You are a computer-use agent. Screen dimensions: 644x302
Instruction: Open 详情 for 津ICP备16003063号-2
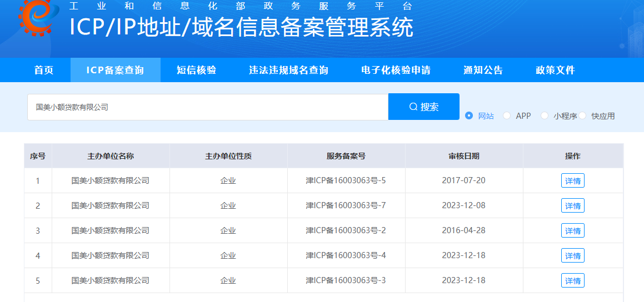coord(573,230)
